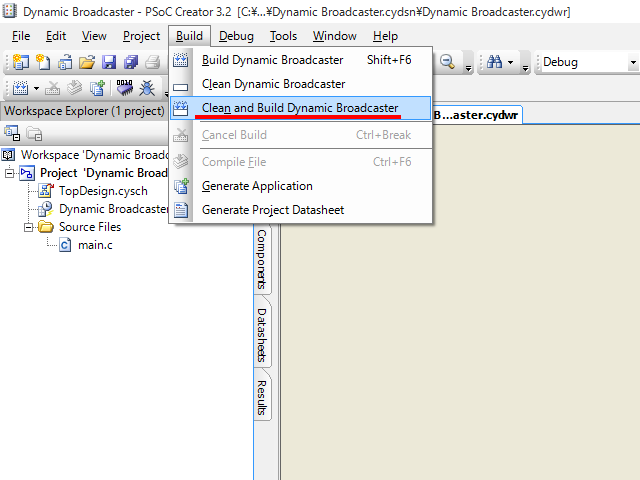Open toolbar options after the Find icon
640x480 pixels.
pos(525,68)
